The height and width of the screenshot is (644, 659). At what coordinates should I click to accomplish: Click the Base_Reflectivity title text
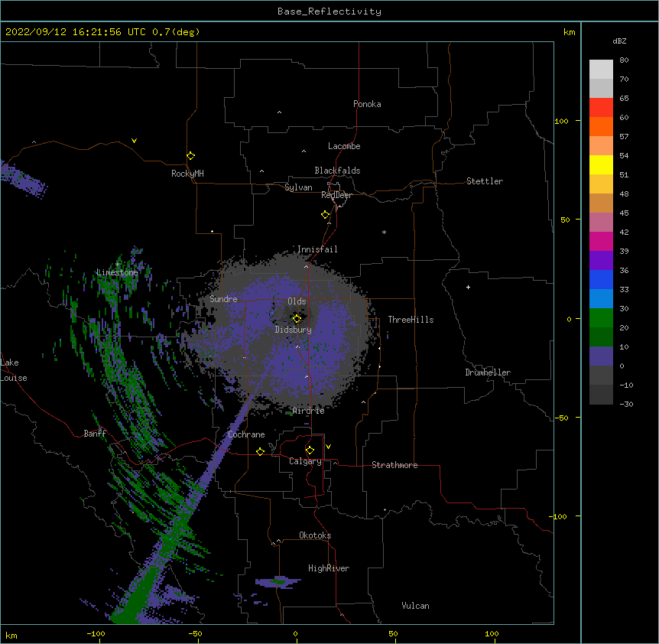[x=329, y=11]
